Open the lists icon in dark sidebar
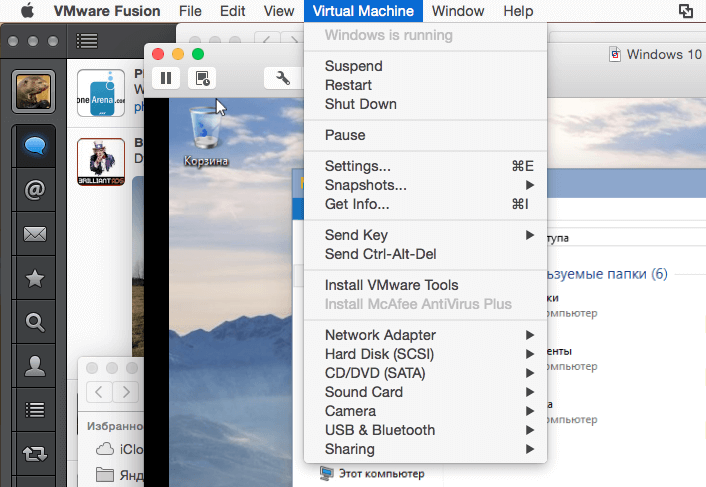This screenshot has height=487, width=706. click(35, 410)
